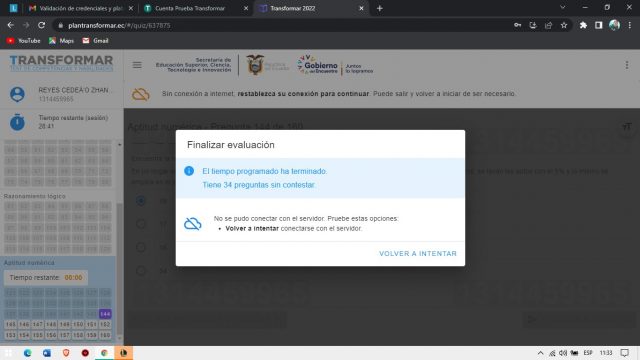
Task: Click the TRANSFORMAR logo
Action: click(61, 63)
